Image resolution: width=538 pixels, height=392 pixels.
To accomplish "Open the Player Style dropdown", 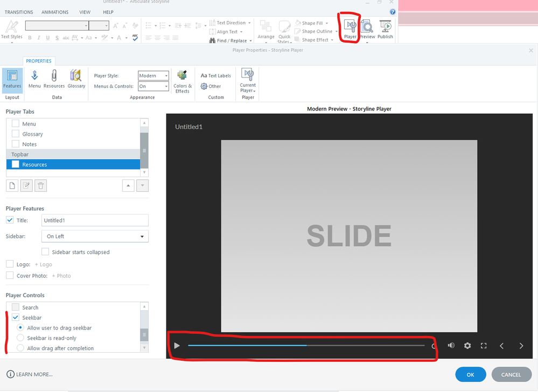I will tap(153, 76).
